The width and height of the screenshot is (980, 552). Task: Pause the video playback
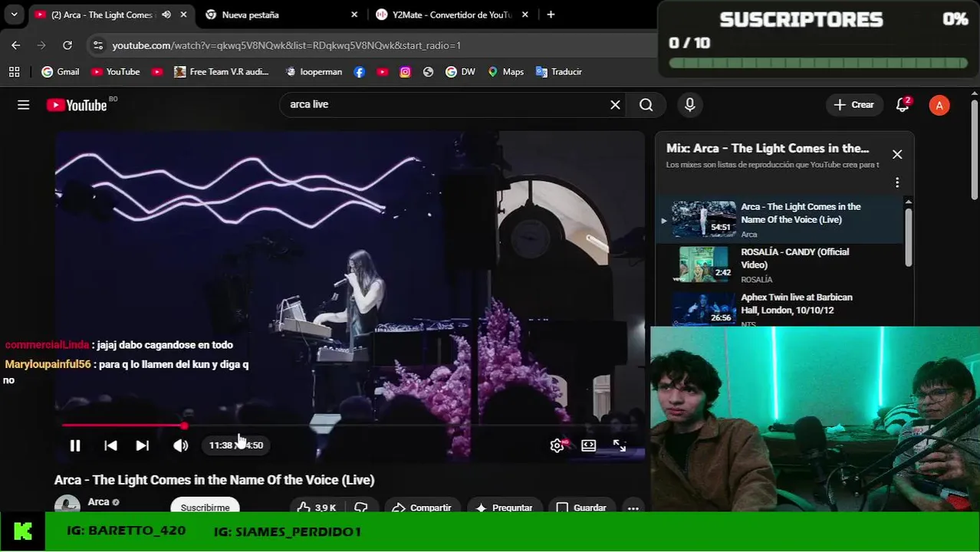pyautogui.click(x=75, y=445)
